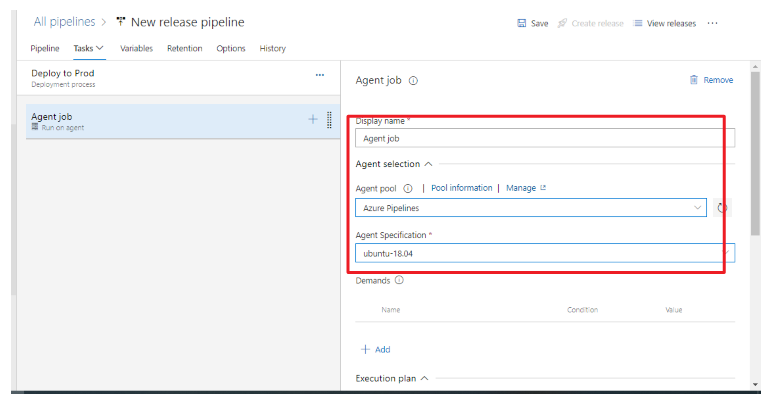Open Deploy to Prod ellipsis menu
Viewport: 772px width, 402px height.
[x=320, y=75]
